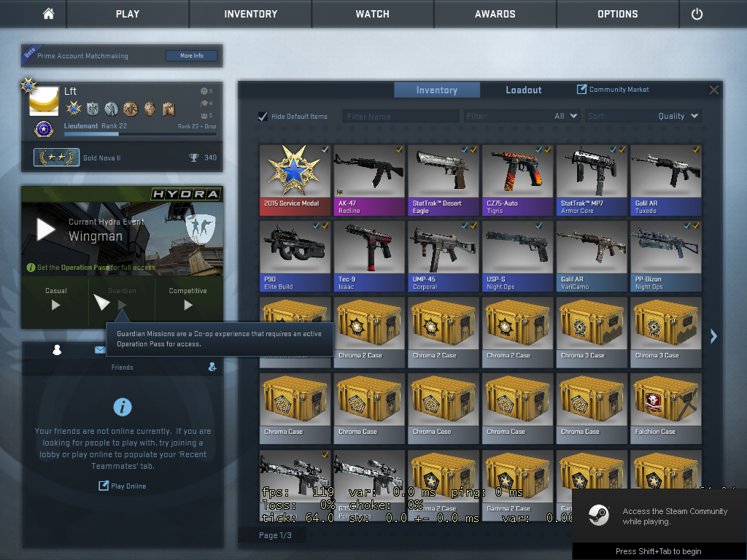
Task: Click the power quit icon
Action: 697,14
